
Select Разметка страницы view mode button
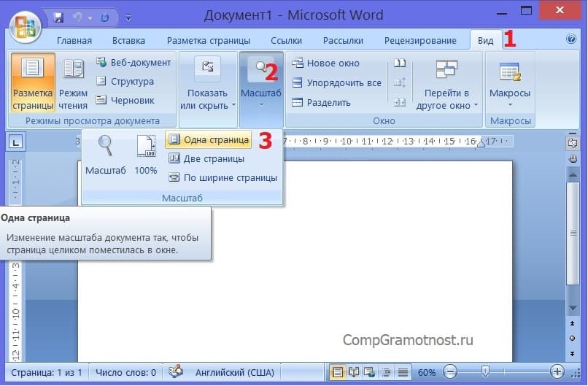33,82
